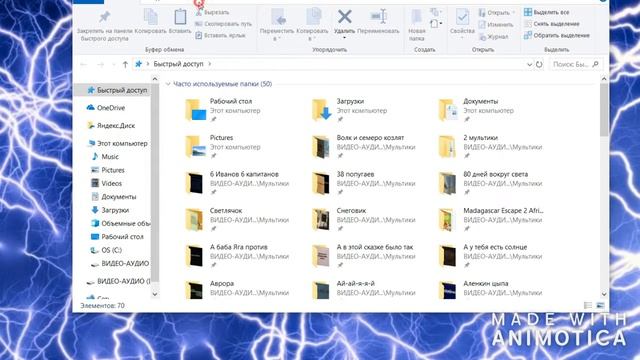Select the Документы folder tile
The width and height of the screenshot is (640, 360).
pos(476,110)
